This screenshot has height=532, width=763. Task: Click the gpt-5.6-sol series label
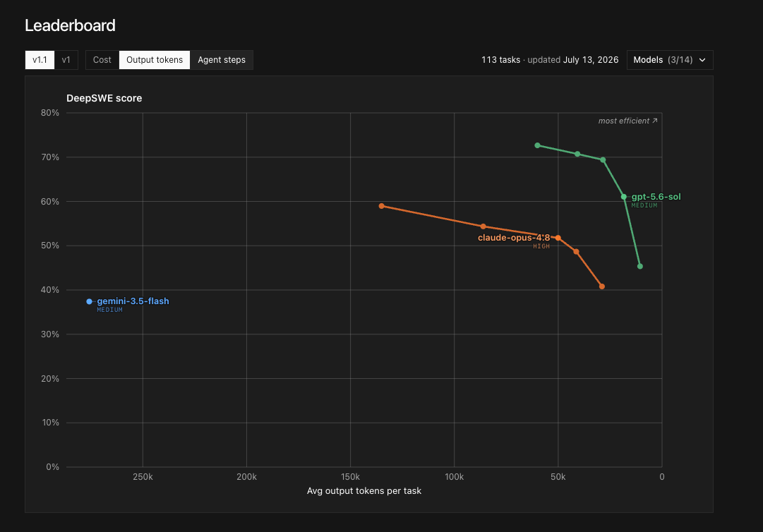pyautogui.click(x=656, y=196)
